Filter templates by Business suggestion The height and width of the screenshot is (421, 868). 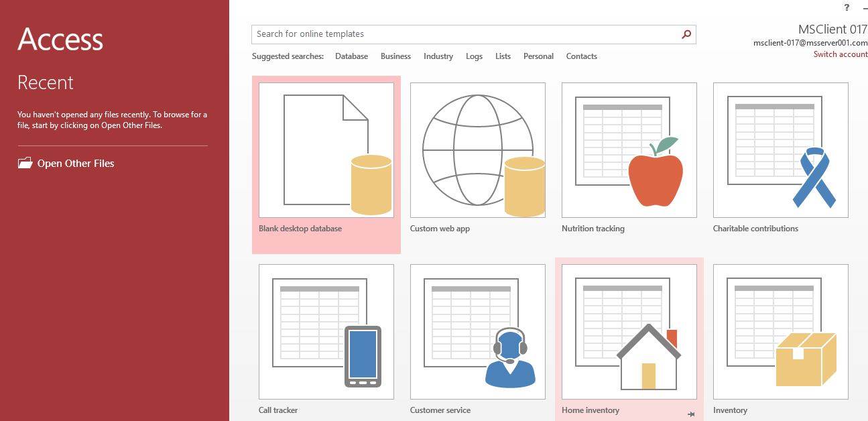(395, 56)
